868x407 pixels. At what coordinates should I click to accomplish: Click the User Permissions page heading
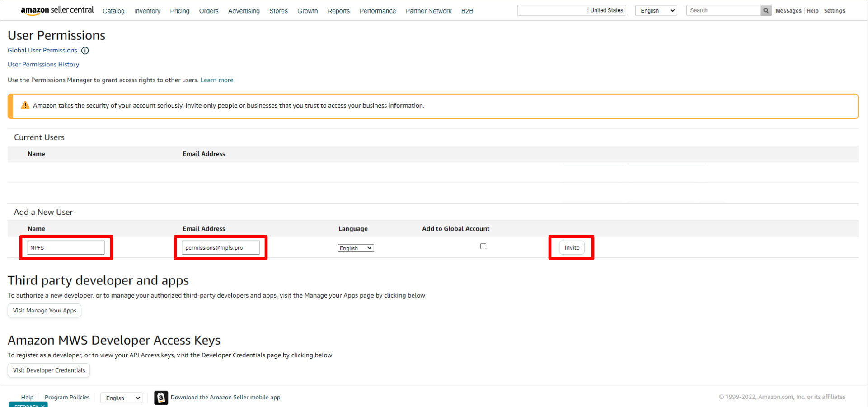56,35
